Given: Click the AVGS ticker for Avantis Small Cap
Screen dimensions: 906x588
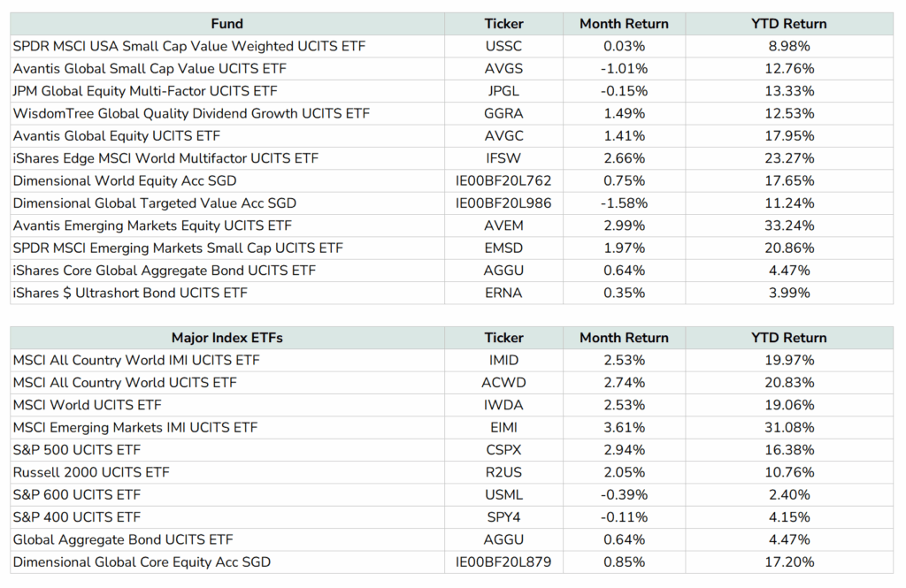Looking at the screenshot, I should 503,68.
